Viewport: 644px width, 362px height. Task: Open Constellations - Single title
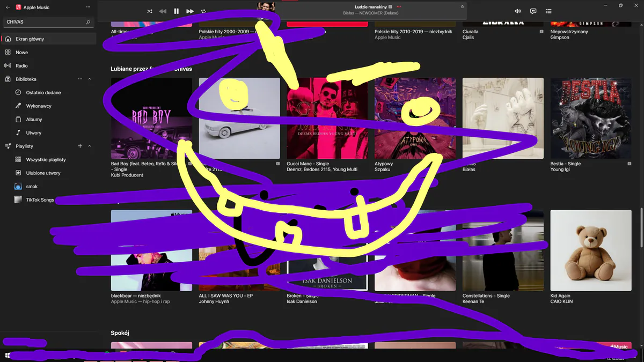pyautogui.click(x=486, y=295)
